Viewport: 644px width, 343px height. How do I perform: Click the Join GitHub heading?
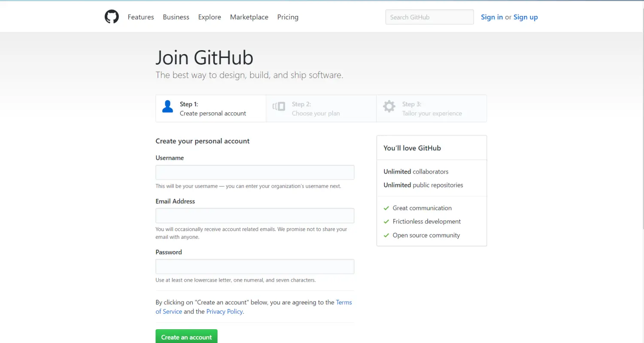pos(204,57)
